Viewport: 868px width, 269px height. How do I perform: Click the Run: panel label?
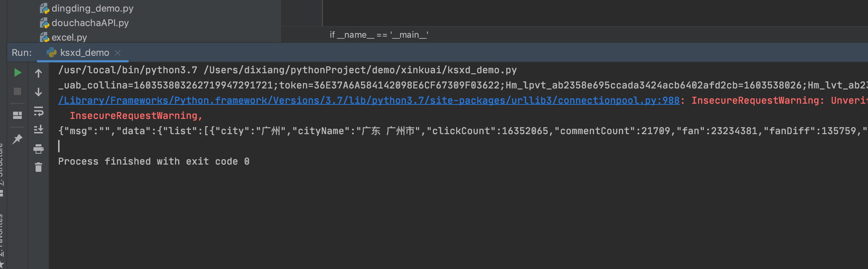point(22,53)
